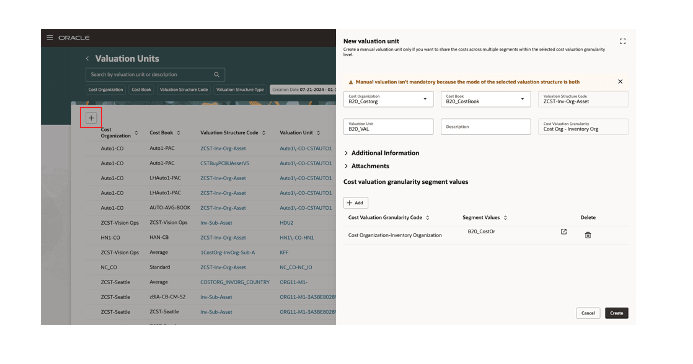Open the segment value B2O_CostOr detail icon

coord(564,231)
